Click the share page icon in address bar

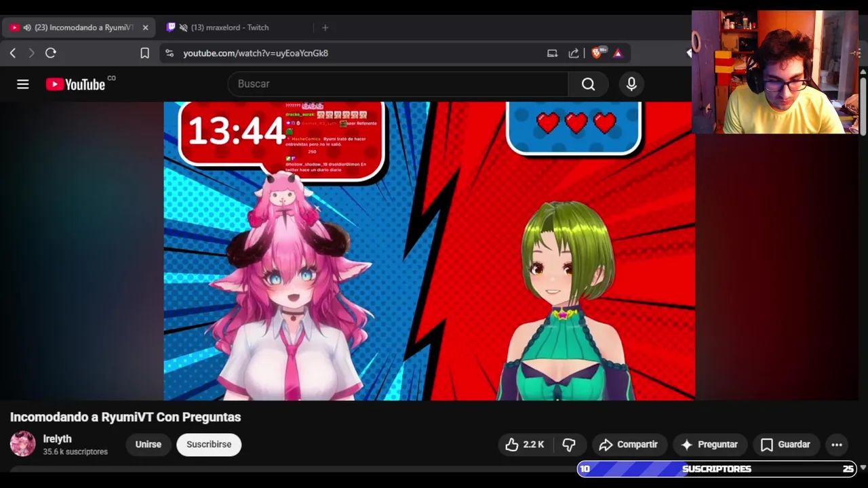[574, 53]
